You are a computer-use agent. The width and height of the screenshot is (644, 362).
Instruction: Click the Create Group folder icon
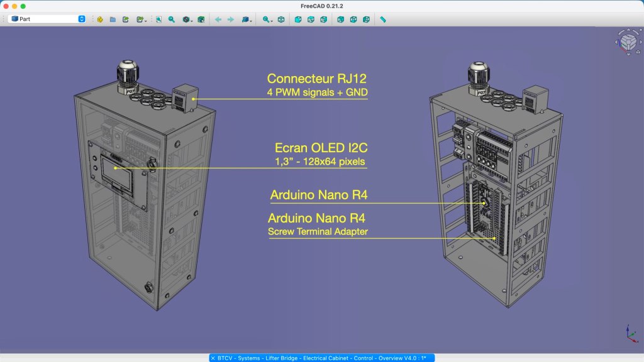113,19
